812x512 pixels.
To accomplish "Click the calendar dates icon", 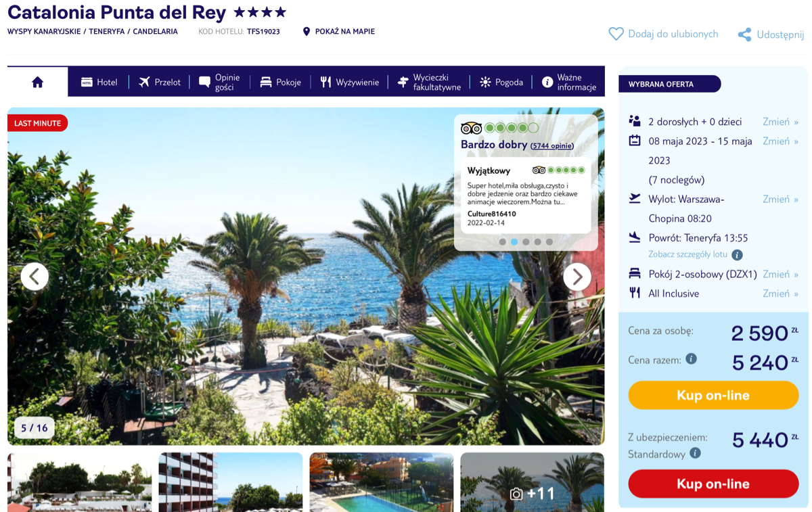I will pos(634,141).
